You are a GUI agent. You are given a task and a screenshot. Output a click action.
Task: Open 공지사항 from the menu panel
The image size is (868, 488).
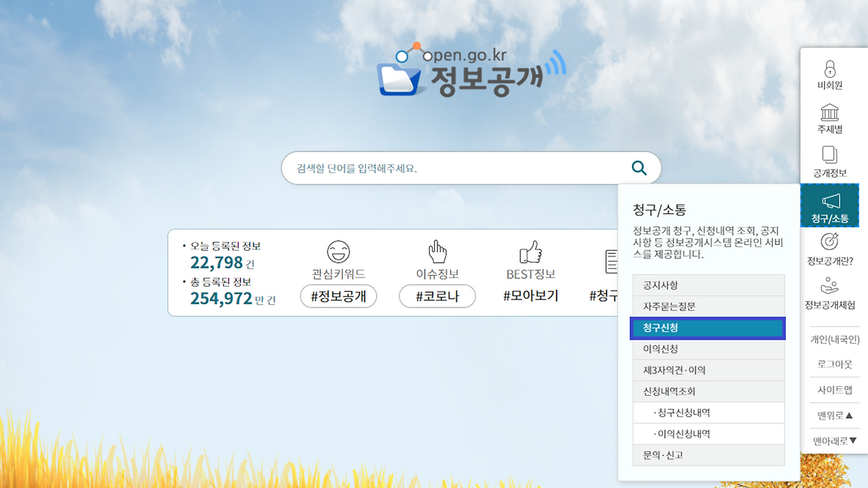(708, 285)
